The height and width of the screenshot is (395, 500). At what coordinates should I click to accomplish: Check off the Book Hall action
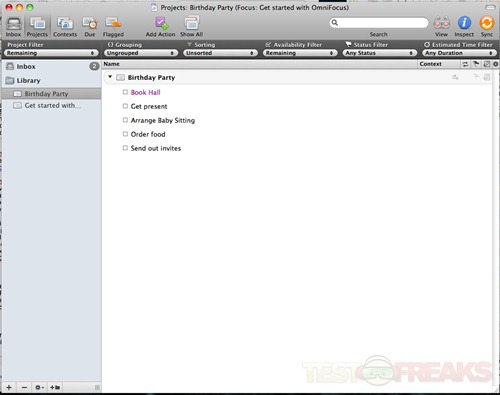(125, 92)
